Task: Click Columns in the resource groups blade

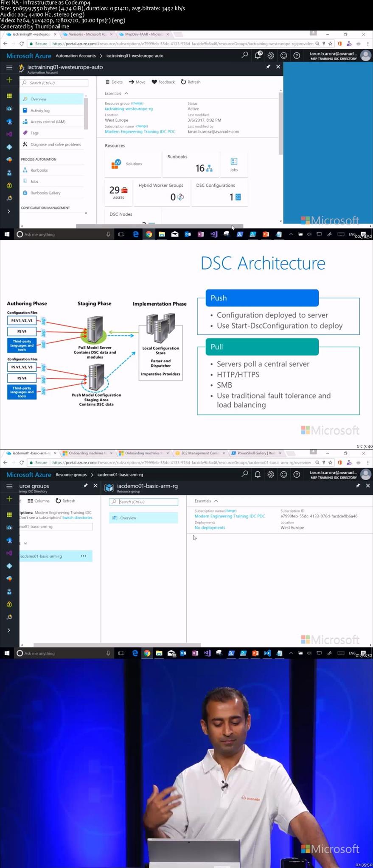Action: point(39,501)
